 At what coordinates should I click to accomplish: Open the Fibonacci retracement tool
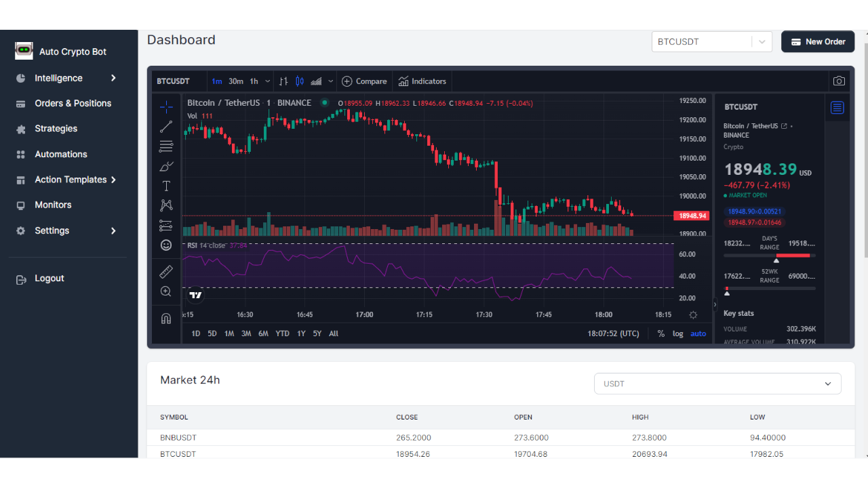[166, 146]
